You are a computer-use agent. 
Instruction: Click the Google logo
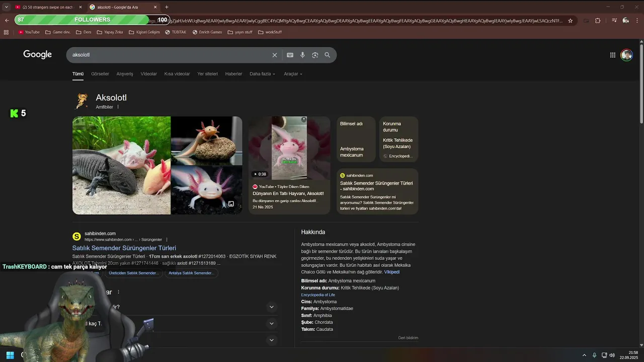click(x=38, y=55)
